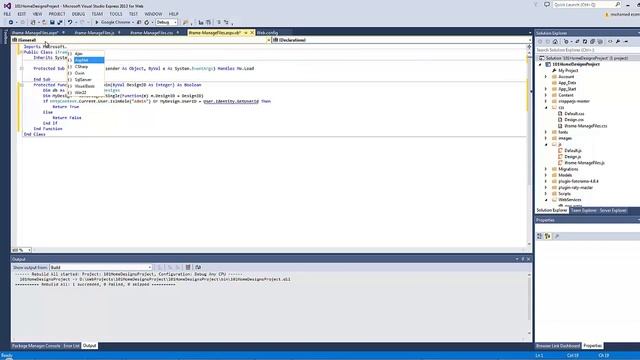This screenshot has width=640, height=360.
Task: Open the (General) class dropdown
Action: pos(141,40)
